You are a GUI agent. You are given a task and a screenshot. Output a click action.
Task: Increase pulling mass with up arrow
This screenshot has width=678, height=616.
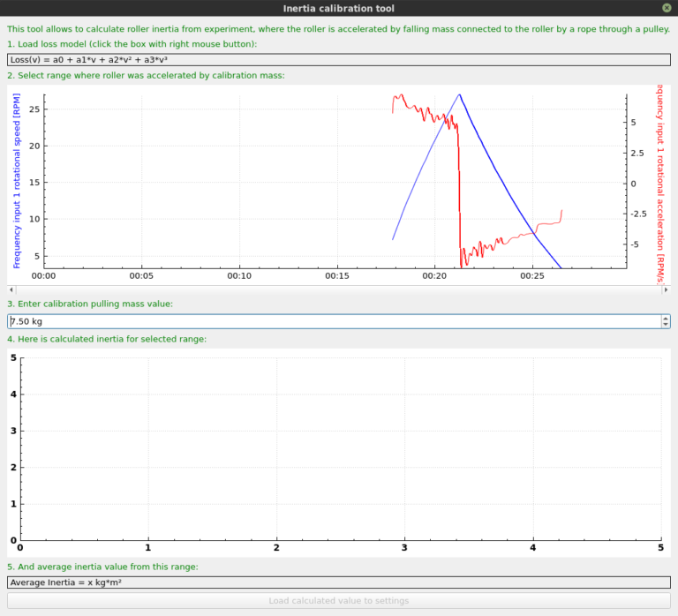665,318
